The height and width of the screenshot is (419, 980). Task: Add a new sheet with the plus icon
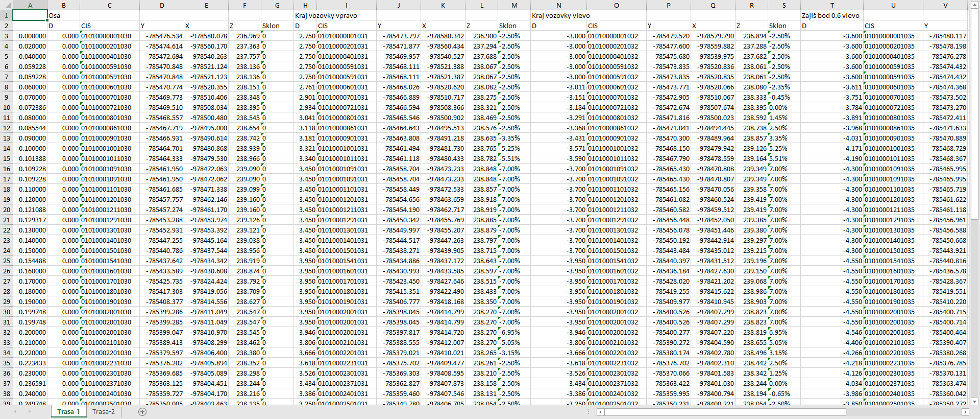[x=142, y=412]
